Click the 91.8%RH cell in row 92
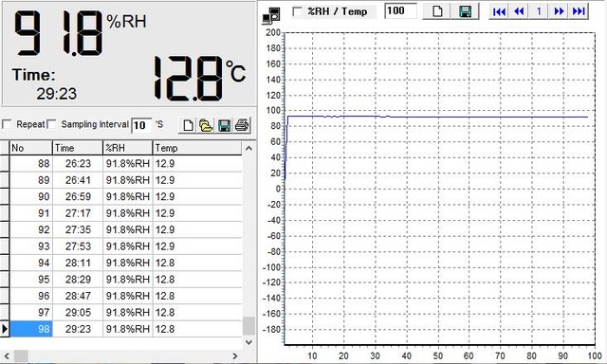The height and width of the screenshot is (364, 607). 128,229
